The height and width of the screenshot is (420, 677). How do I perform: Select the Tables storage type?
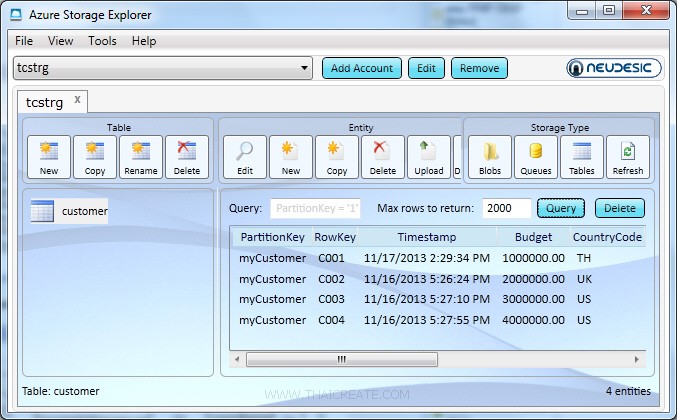582,157
